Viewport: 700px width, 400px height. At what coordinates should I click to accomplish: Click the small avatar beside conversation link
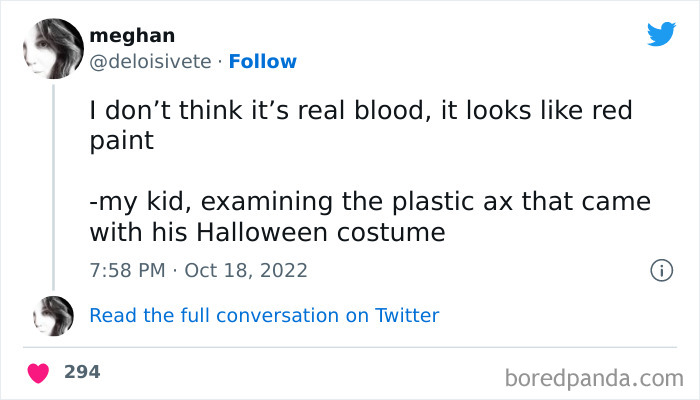coord(53,315)
